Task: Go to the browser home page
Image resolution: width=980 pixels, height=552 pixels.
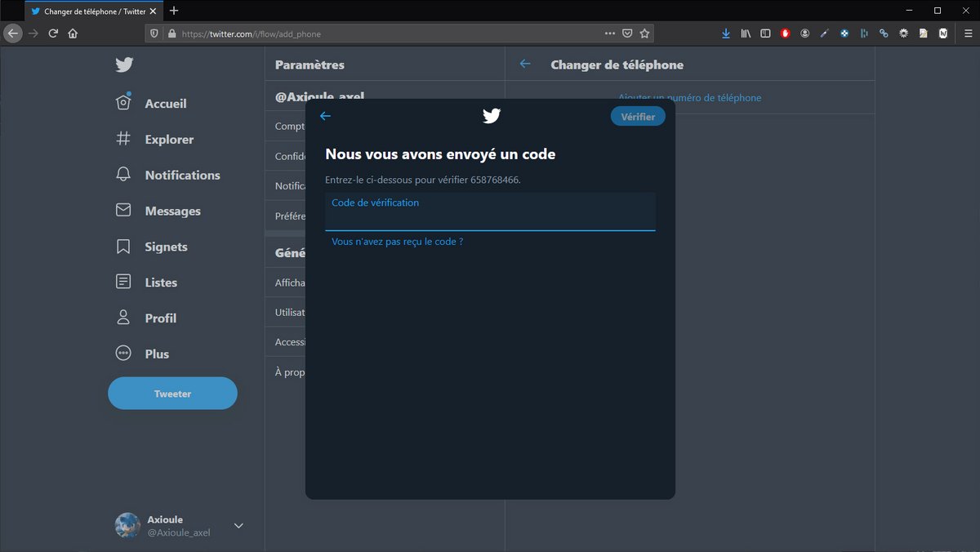Action: click(x=73, y=33)
